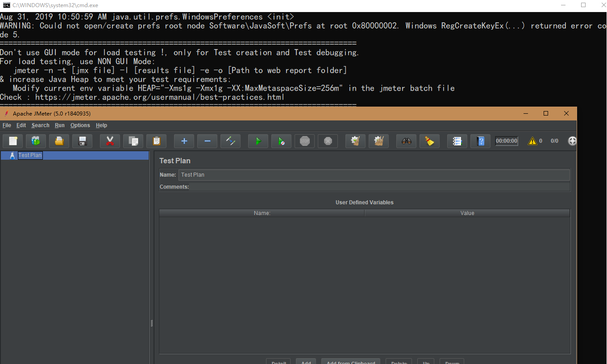Image resolution: width=607 pixels, height=364 pixels.
Task: Maximize the Apache JMeter window
Action: coord(546,113)
